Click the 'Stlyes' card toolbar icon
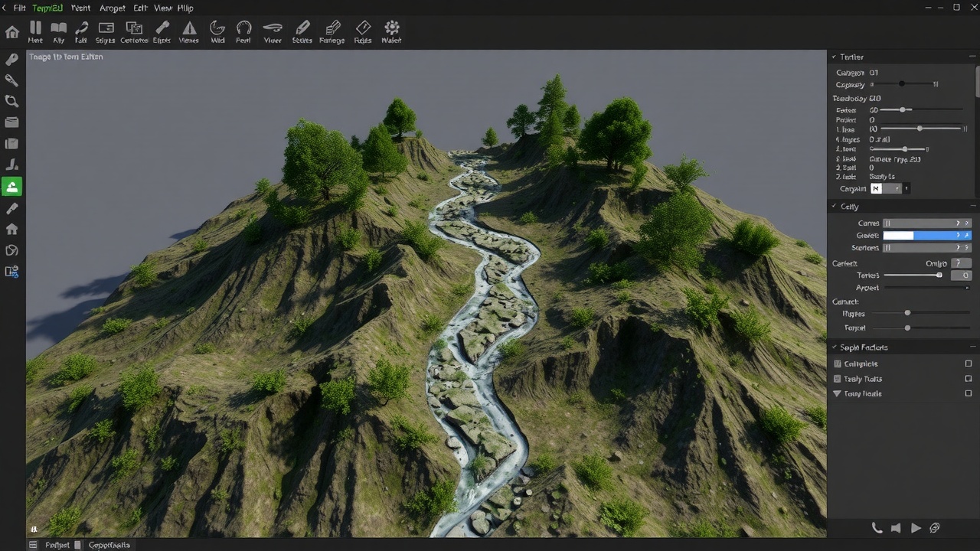 [x=106, y=32]
